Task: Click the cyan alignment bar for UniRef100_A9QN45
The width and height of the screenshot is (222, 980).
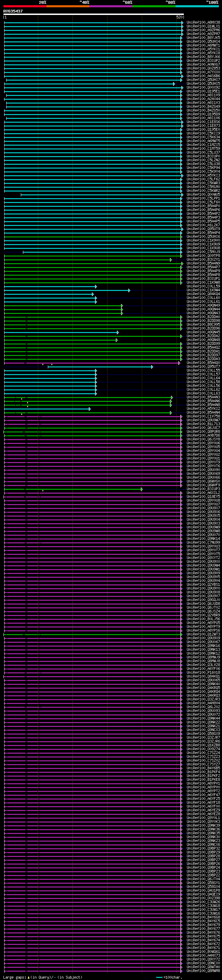Action: coord(61,332)
